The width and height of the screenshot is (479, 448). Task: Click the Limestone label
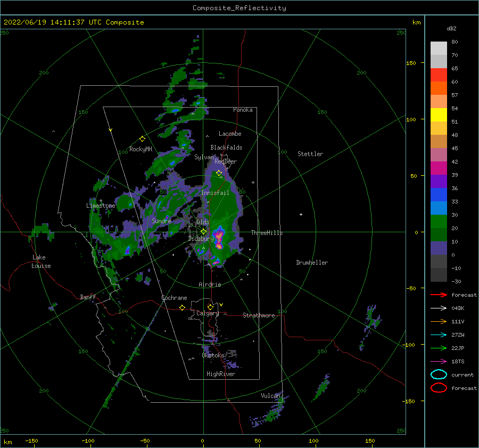101,206
